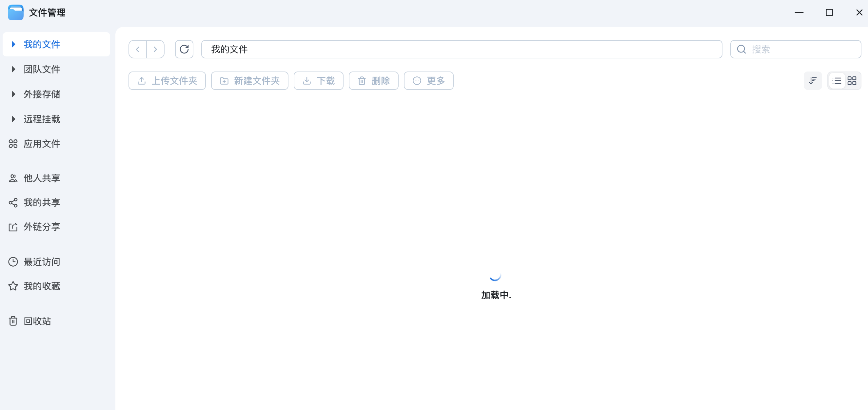The image size is (868, 410).
Task: Open 应用文件 app files
Action: [x=41, y=144]
